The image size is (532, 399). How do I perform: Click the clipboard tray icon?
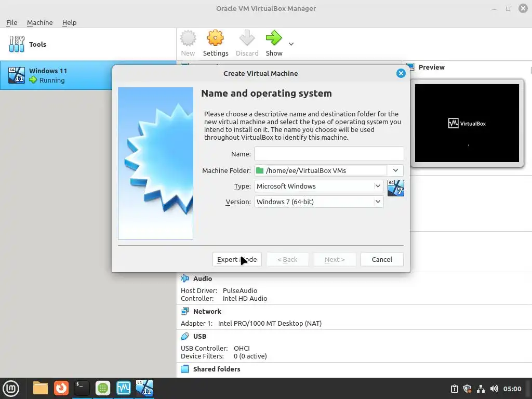click(x=454, y=389)
